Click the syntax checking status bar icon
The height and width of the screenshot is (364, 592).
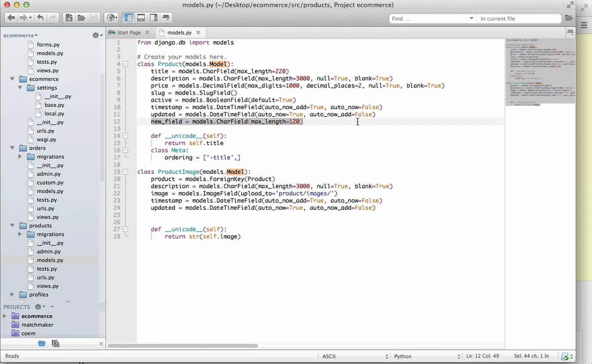click(565, 356)
